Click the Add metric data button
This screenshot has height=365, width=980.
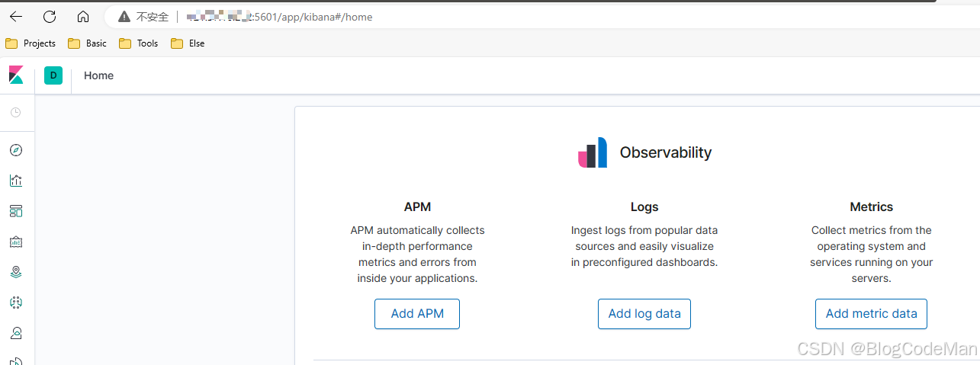click(871, 314)
